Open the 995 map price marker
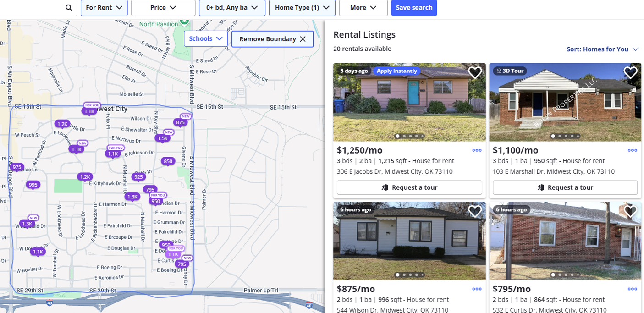This screenshot has width=644, height=313. (x=33, y=185)
